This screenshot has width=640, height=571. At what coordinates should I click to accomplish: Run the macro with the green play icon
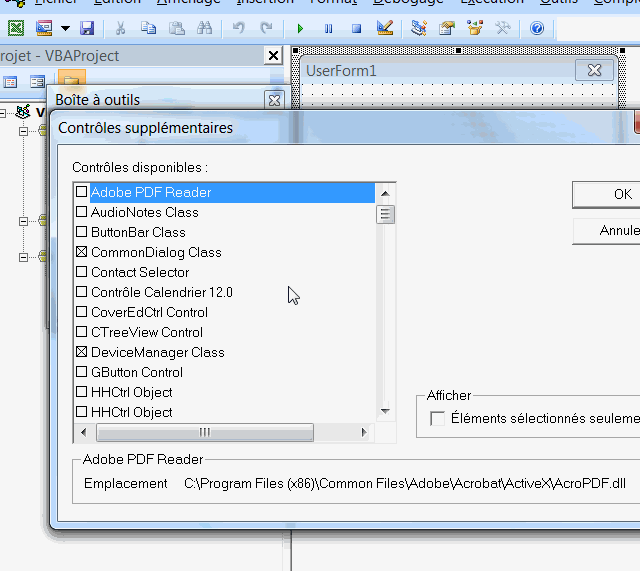click(300, 29)
